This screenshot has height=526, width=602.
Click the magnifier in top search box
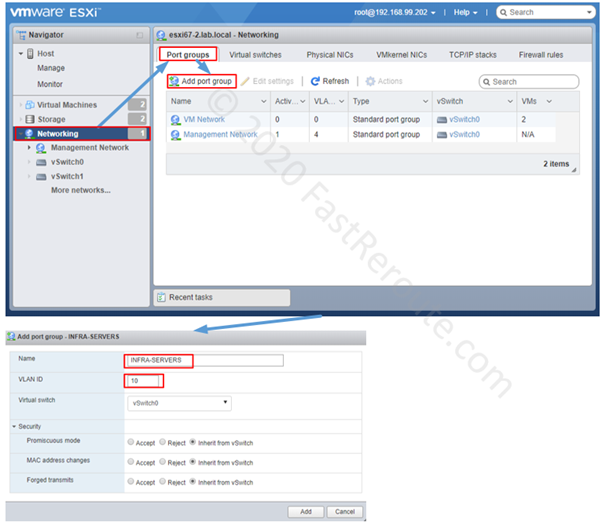coord(503,12)
